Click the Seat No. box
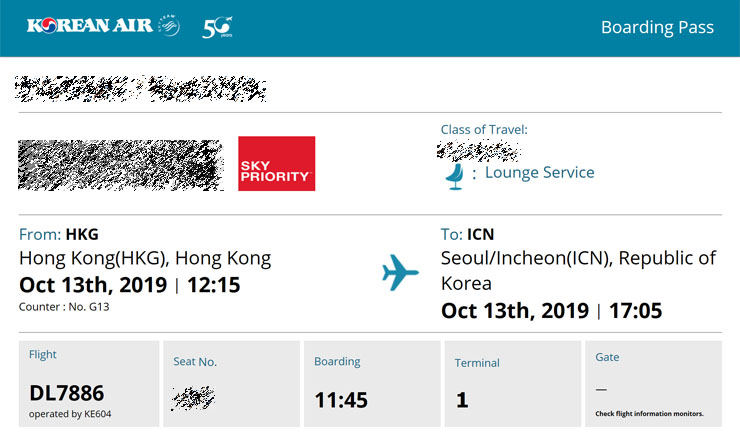This screenshot has width=740, height=432. 231,384
